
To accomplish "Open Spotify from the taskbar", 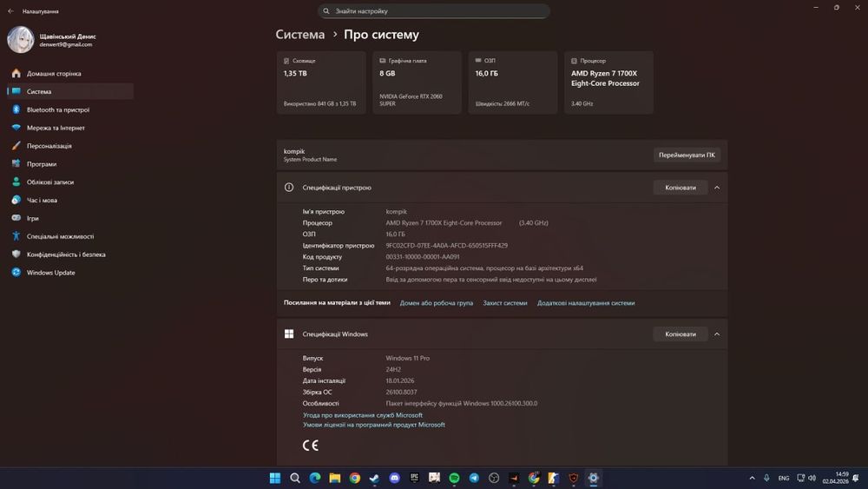I will [x=454, y=478].
